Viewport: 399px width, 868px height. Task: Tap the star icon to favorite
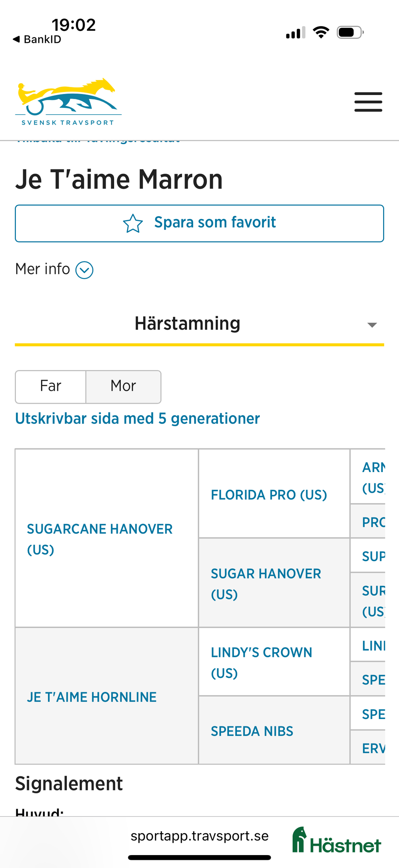(133, 223)
